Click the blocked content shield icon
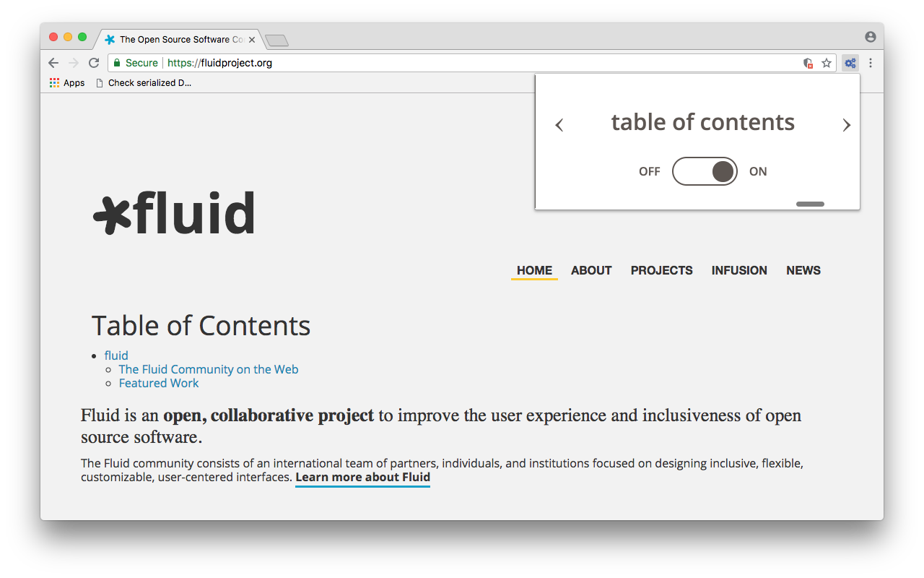 tap(808, 63)
